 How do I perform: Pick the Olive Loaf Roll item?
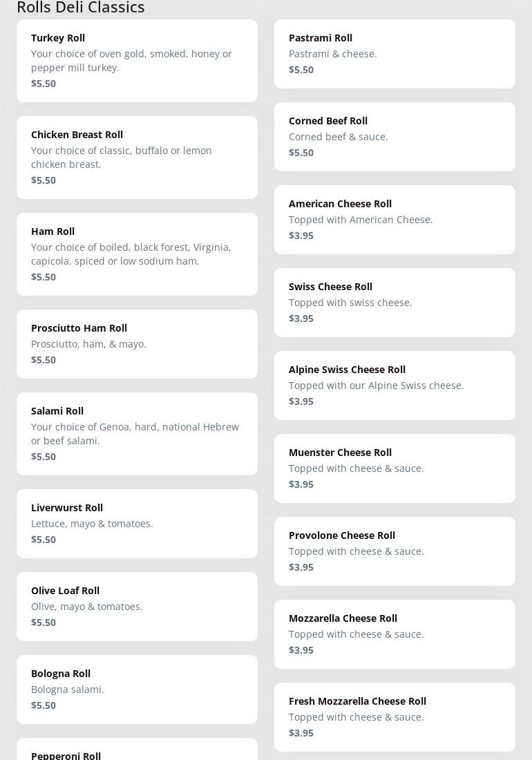(x=137, y=607)
